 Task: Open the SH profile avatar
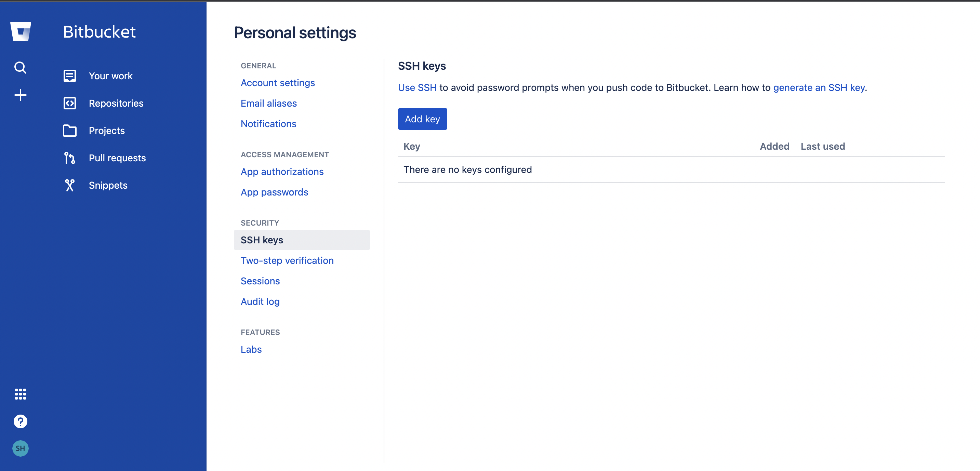21,448
